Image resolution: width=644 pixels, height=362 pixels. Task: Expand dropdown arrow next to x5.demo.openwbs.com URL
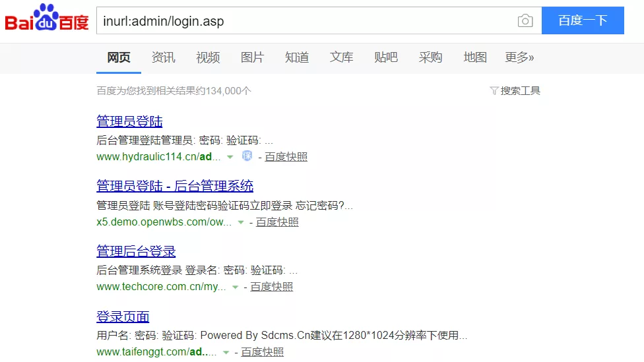(241, 222)
